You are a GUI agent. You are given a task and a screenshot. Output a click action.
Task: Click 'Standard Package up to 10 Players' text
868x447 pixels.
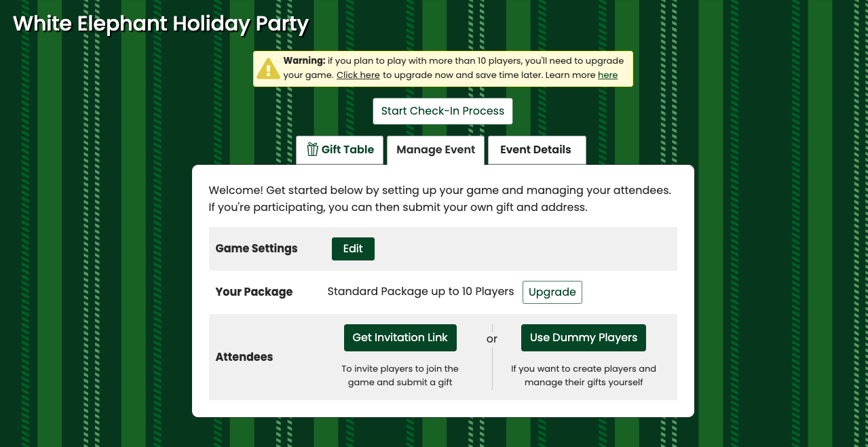421,292
